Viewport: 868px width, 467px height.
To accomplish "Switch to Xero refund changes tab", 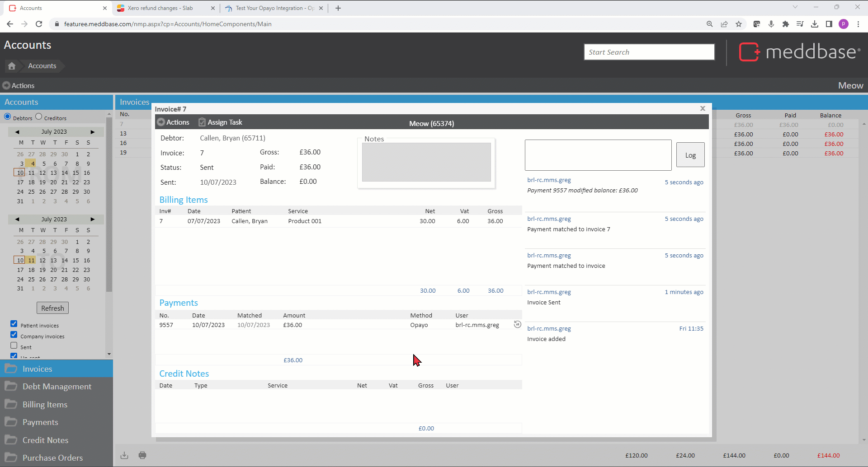I will [160, 8].
